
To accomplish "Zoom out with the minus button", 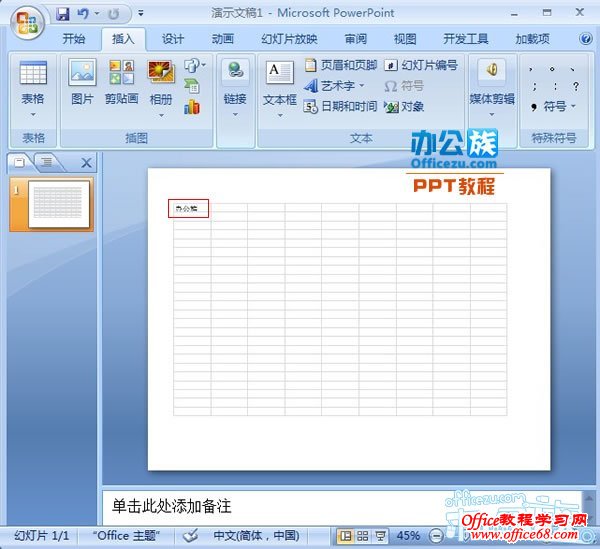I will click(436, 536).
